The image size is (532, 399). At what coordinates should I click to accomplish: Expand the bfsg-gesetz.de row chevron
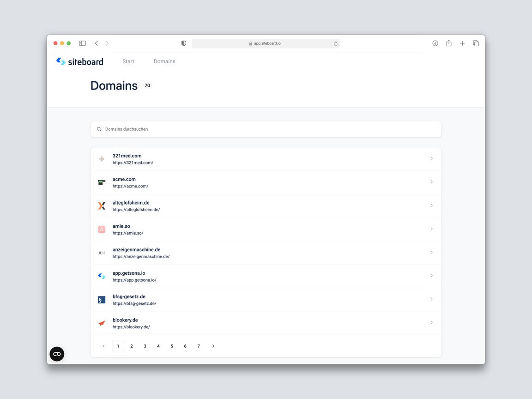[x=432, y=299]
